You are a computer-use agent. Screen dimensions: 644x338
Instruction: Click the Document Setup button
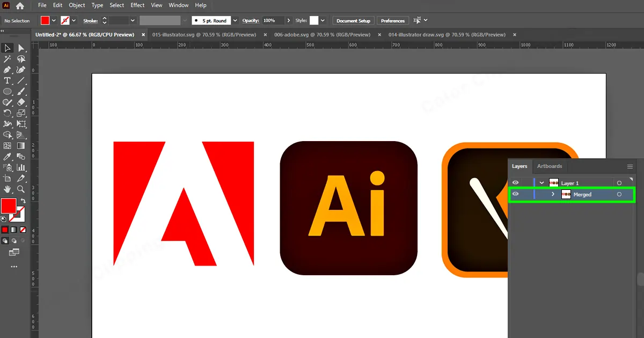pyautogui.click(x=354, y=20)
